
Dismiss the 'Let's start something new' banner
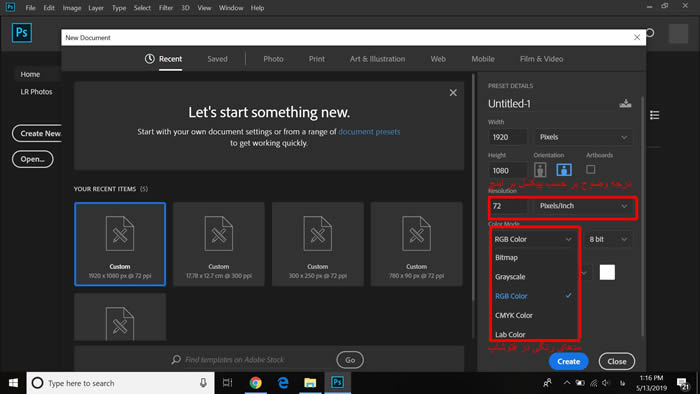point(453,92)
